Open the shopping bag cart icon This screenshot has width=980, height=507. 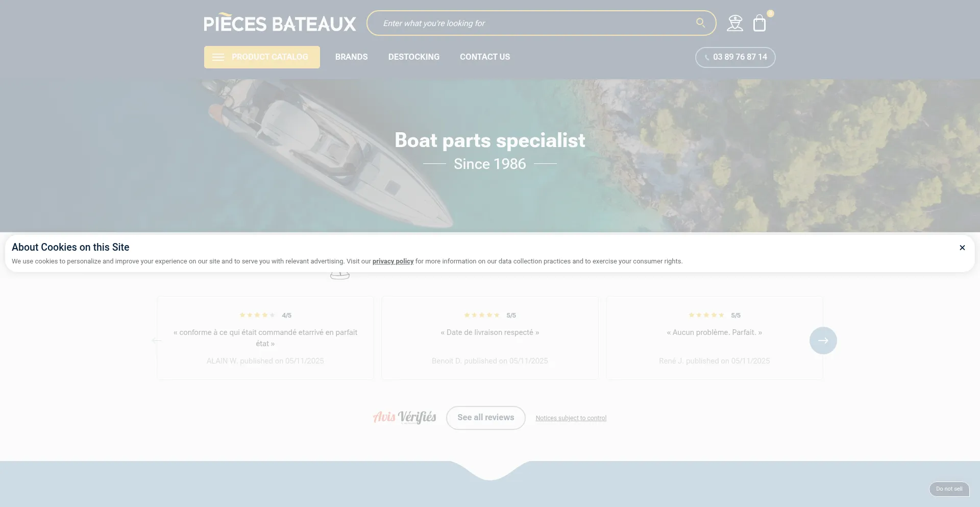point(759,23)
